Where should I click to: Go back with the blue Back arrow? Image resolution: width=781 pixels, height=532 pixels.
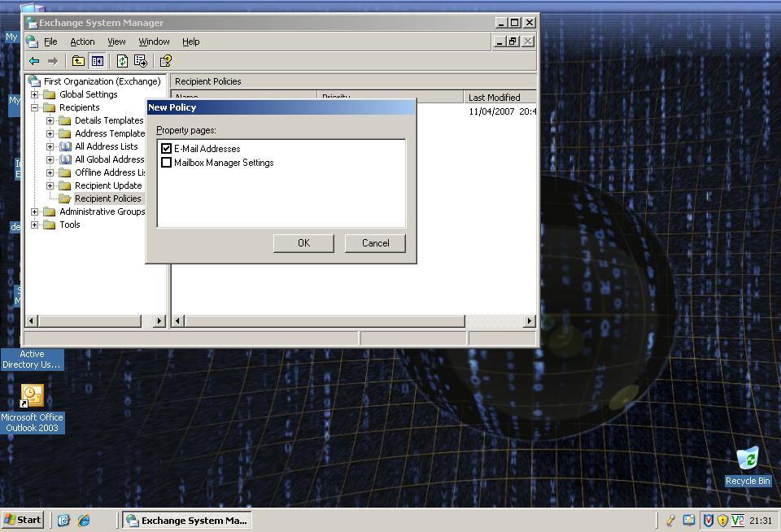pos(34,61)
